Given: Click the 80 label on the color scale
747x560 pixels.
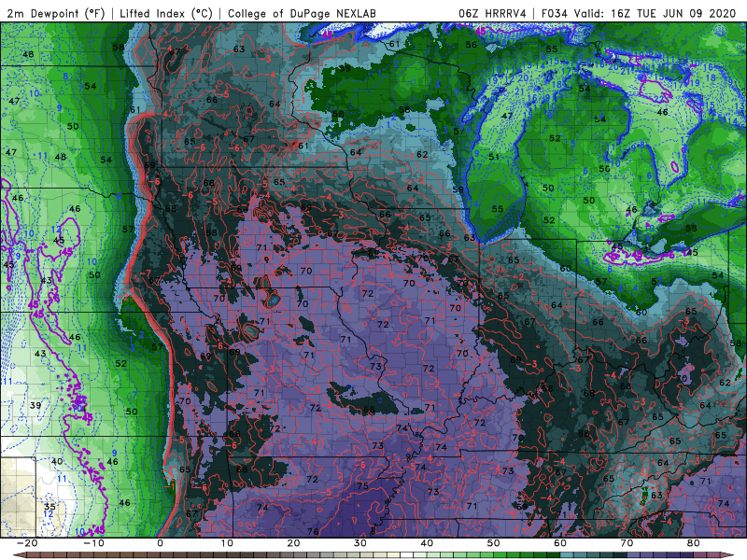Looking at the screenshot, I should point(694,543).
